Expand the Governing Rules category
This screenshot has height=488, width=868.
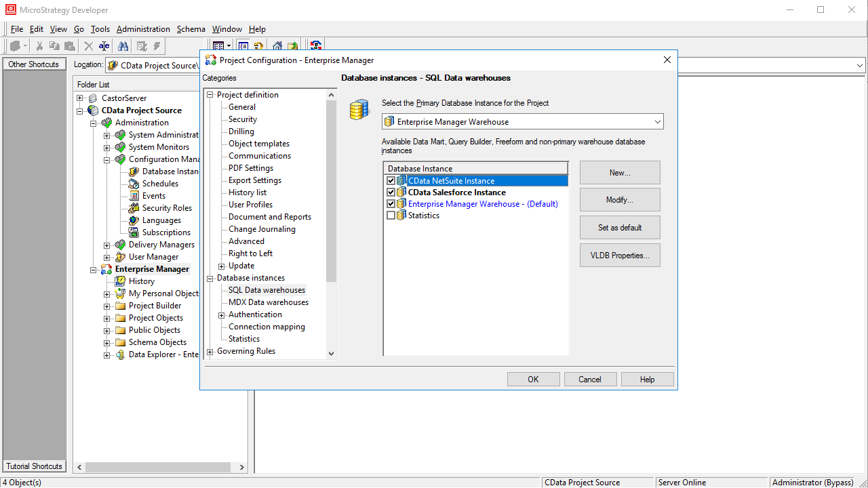[x=210, y=351]
